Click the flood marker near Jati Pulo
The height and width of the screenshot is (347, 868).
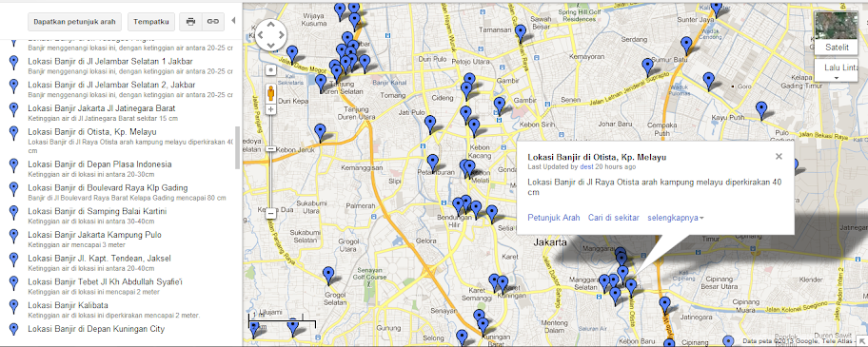[430, 125]
